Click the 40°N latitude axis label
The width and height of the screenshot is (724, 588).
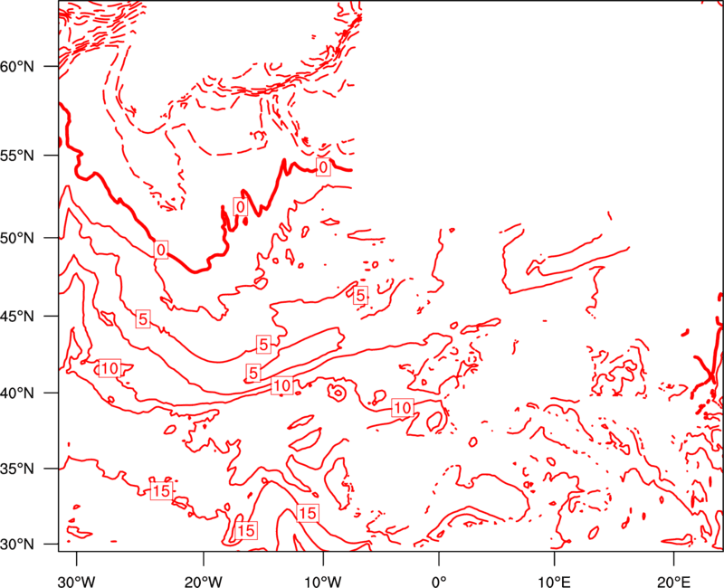tap(17, 394)
